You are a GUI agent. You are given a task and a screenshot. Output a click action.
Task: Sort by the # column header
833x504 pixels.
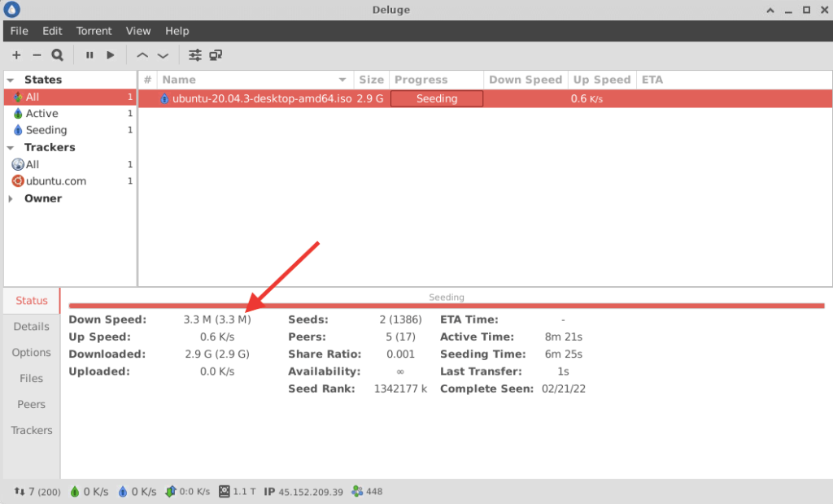point(148,80)
